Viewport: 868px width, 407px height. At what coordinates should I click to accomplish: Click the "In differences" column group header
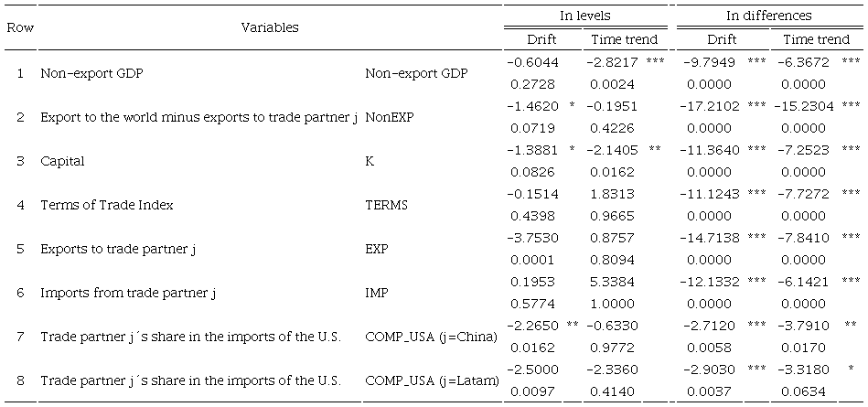point(768,16)
